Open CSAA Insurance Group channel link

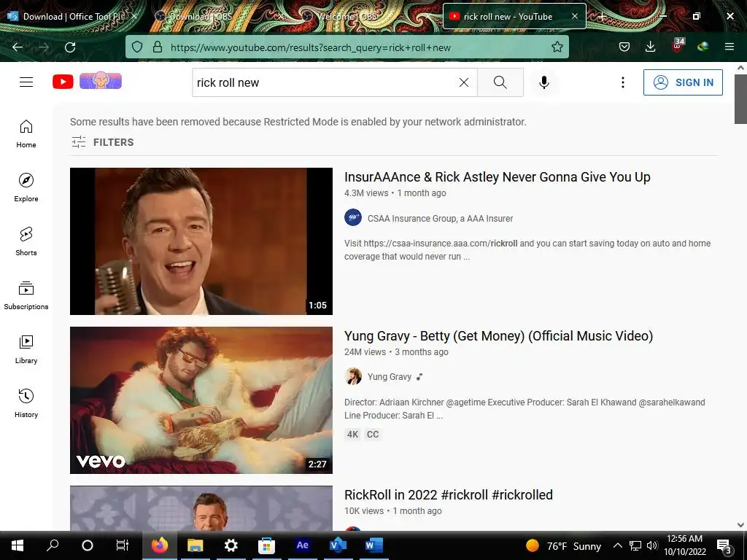(x=440, y=219)
